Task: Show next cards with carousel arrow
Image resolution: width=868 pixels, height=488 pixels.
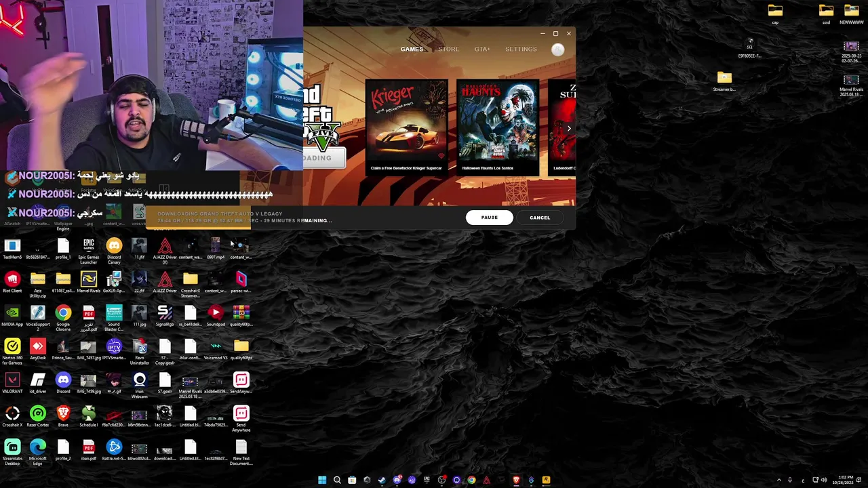Action: [x=569, y=128]
